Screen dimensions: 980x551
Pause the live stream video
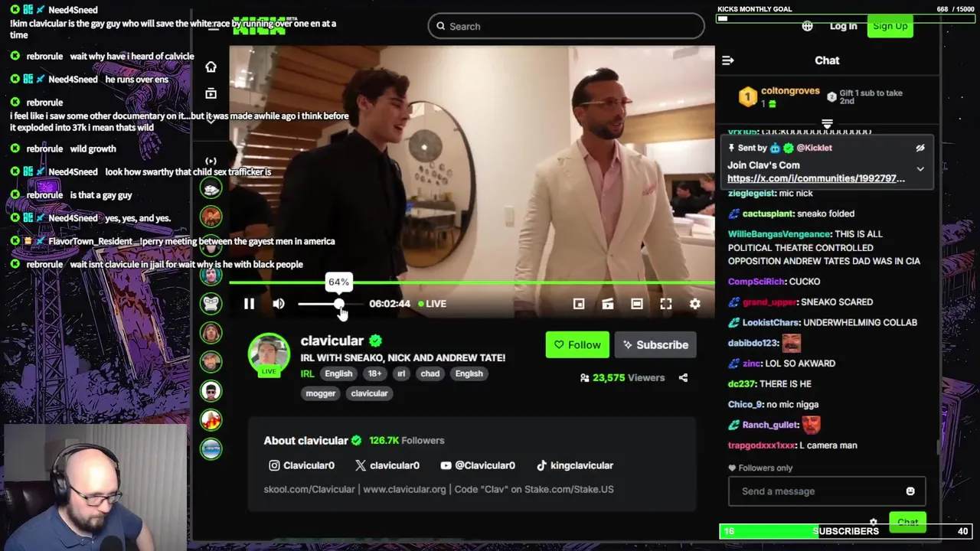(x=249, y=304)
